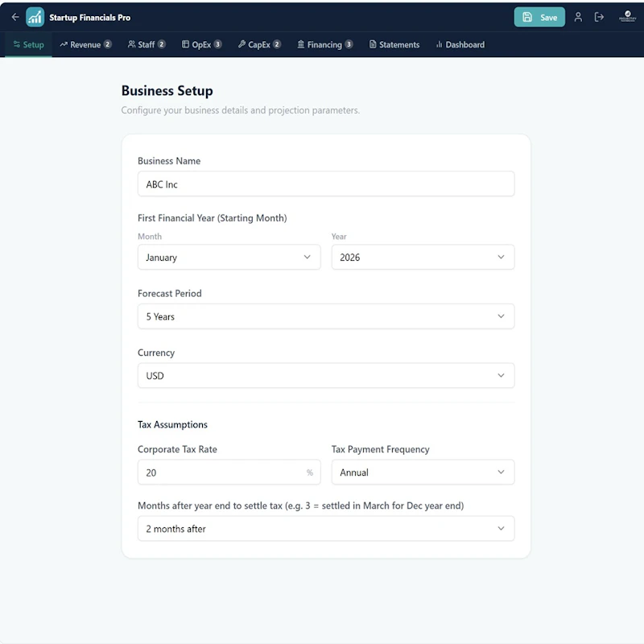Click the First Financial Year label
Image resolution: width=644 pixels, height=644 pixels.
tap(213, 218)
